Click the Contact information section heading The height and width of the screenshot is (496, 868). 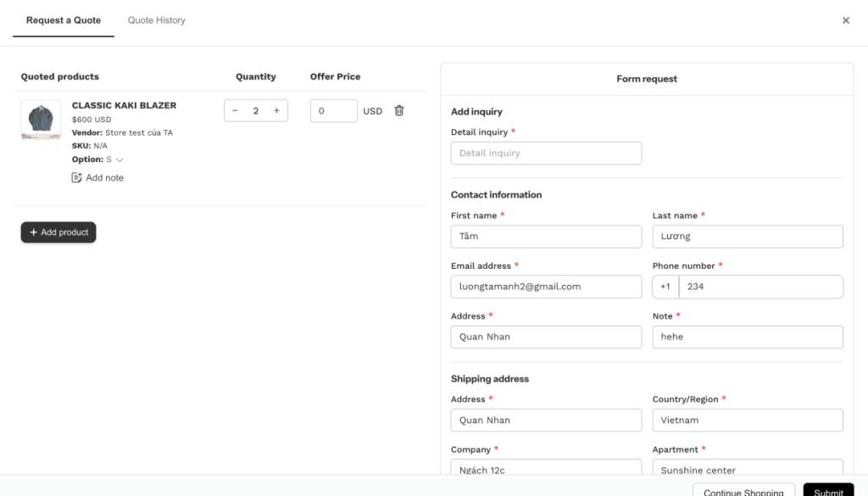497,195
